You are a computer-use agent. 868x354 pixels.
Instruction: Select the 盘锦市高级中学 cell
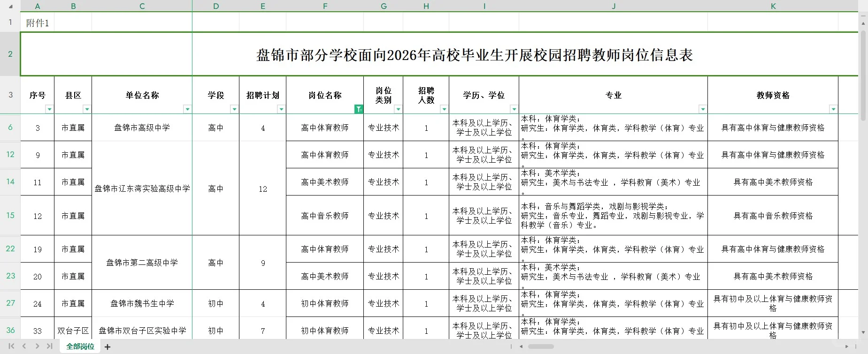click(142, 128)
